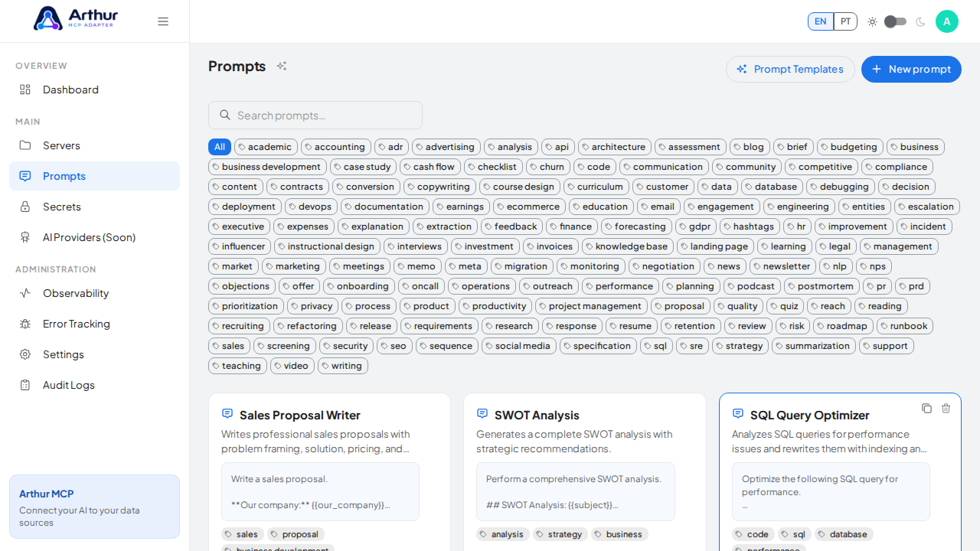Viewport: 980px width, 551px height.
Task: Click proposal tag on Sales Proposal card
Action: pyautogui.click(x=296, y=534)
